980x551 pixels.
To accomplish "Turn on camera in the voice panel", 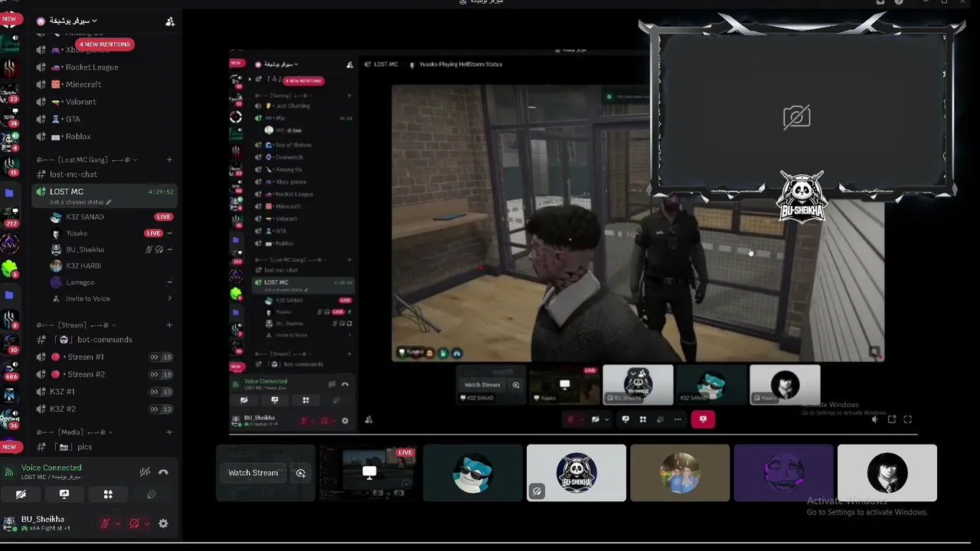I will (21, 494).
